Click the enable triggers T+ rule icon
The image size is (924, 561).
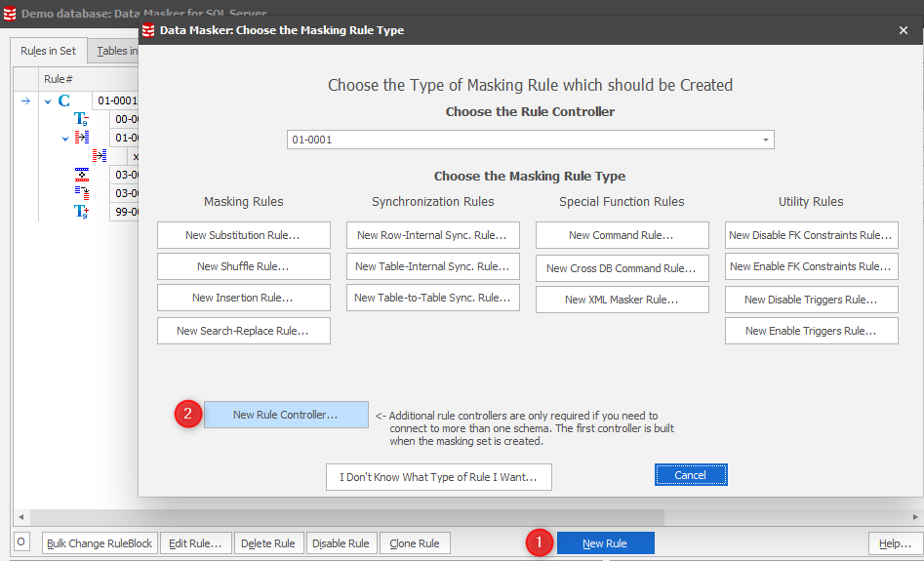click(x=82, y=212)
